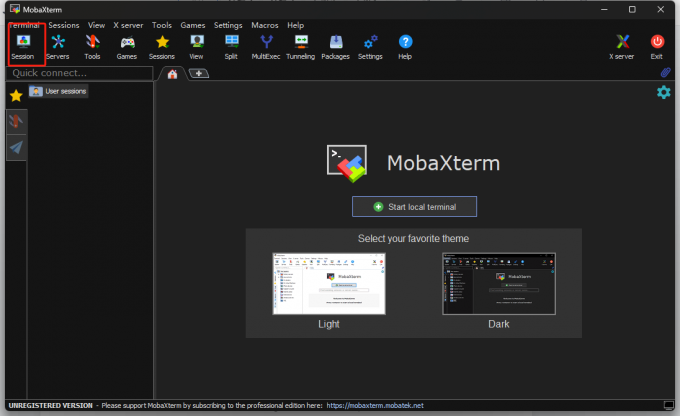Open the MultiExec toolbar icon
This screenshot has height=416, width=680.
[x=266, y=46]
